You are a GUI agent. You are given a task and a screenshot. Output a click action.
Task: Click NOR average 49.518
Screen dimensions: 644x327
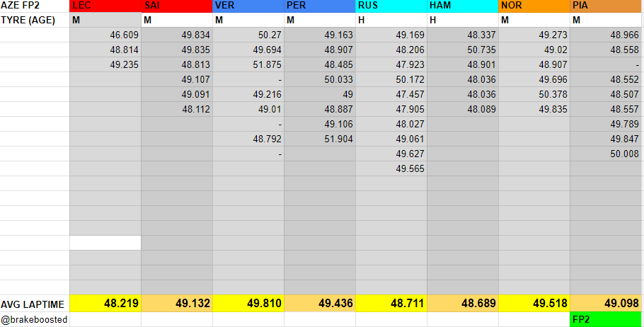534,304
